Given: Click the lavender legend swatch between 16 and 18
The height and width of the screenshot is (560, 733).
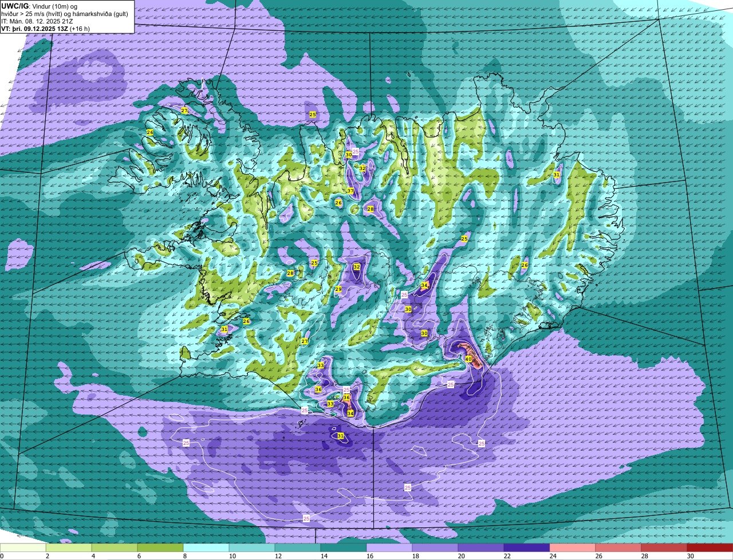Looking at the screenshot, I should 389,548.
